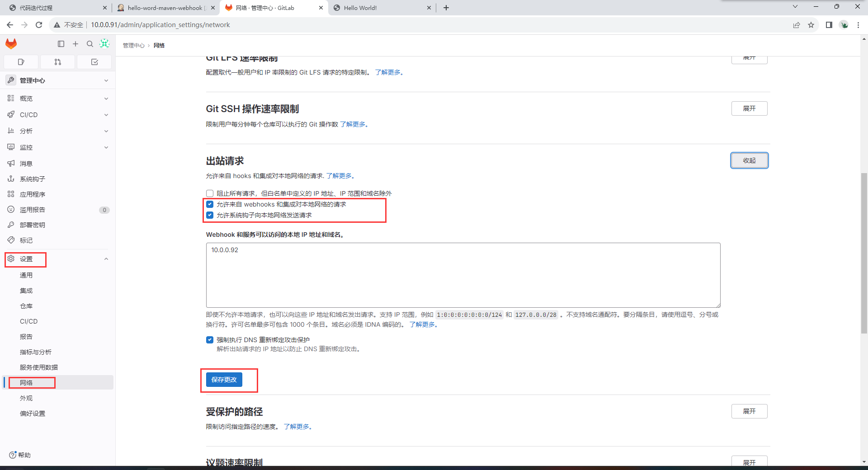Image resolution: width=868 pixels, height=470 pixels.
Task: Open 了解更多 link under 出站请求
Action: (x=339, y=176)
